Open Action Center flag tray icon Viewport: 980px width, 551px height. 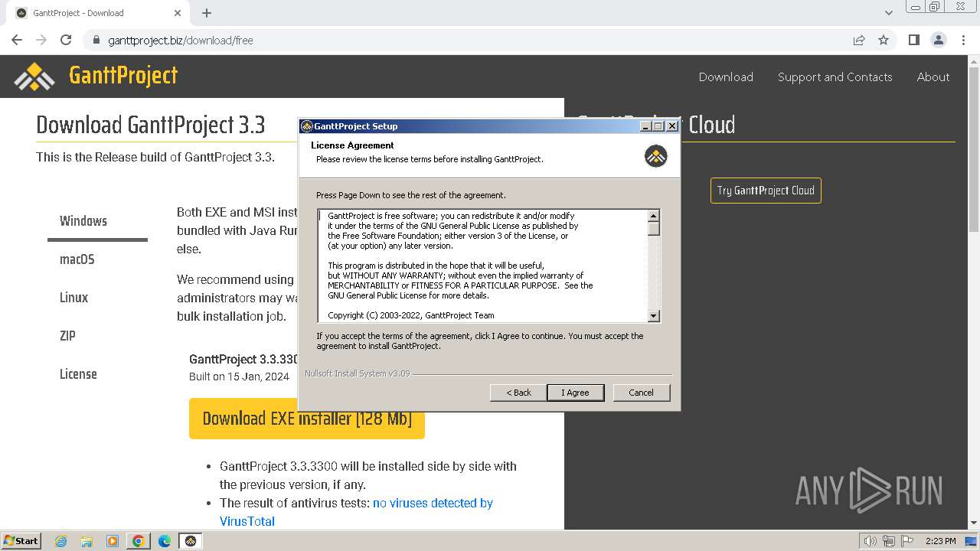point(907,541)
